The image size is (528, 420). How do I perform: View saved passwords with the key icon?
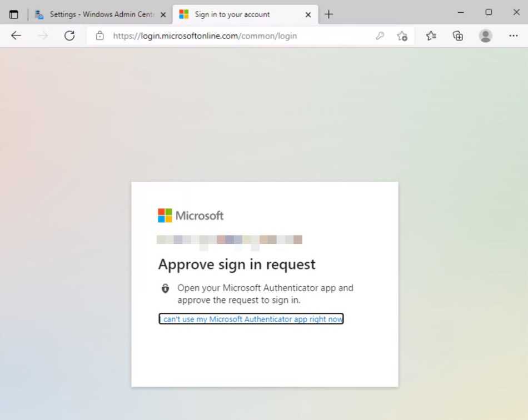pos(380,35)
